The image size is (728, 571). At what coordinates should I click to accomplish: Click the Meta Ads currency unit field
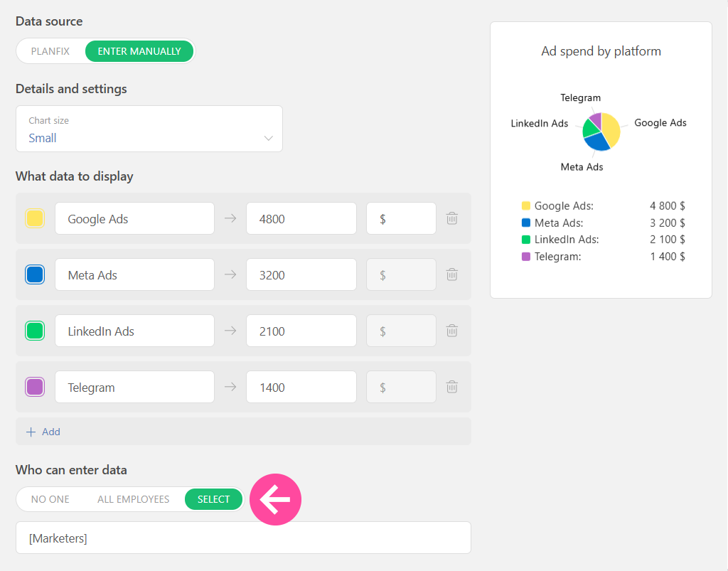click(x=401, y=274)
